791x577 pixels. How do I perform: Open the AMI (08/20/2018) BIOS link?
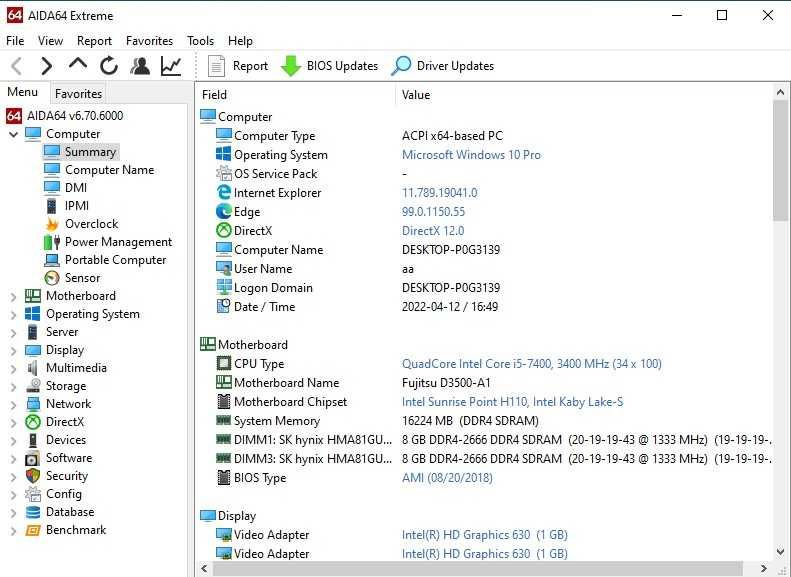447,478
